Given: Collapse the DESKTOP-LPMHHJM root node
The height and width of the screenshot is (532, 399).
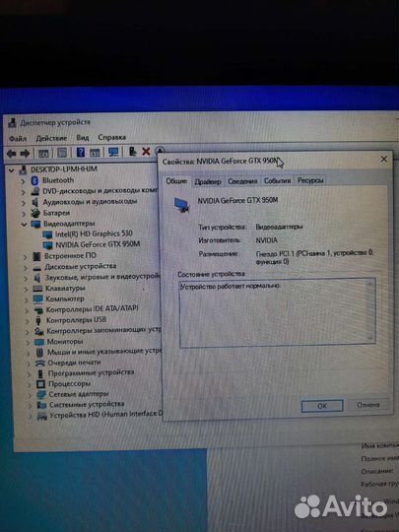Looking at the screenshot, I should tap(11, 169).
